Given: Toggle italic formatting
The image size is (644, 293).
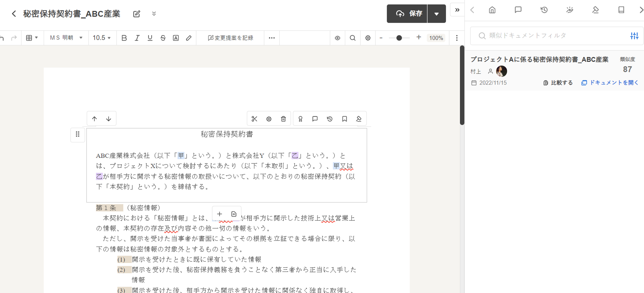Looking at the screenshot, I should 137,38.
